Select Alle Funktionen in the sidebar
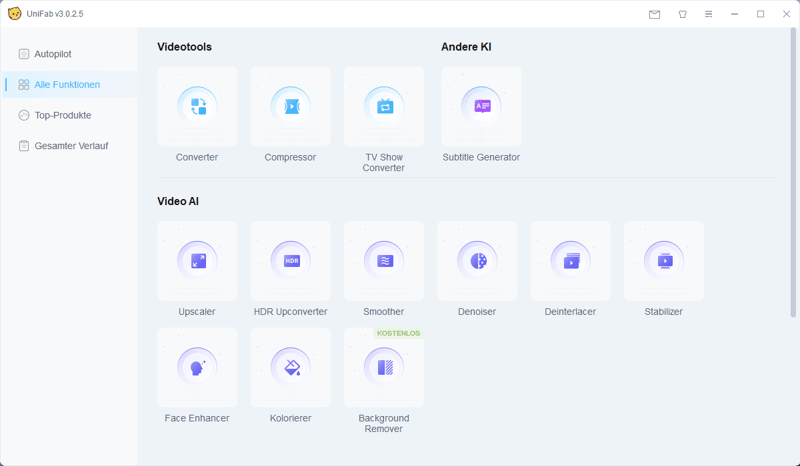 (x=67, y=85)
